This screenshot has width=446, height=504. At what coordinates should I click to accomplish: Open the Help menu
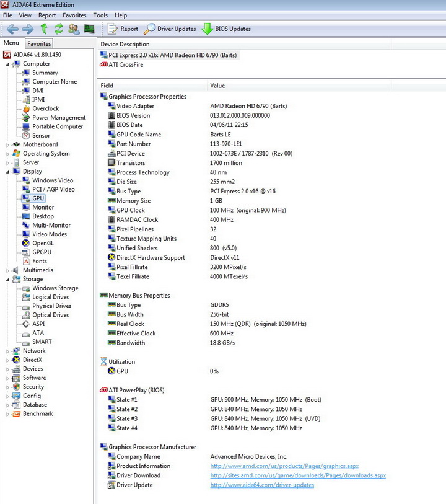click(121, 15)
